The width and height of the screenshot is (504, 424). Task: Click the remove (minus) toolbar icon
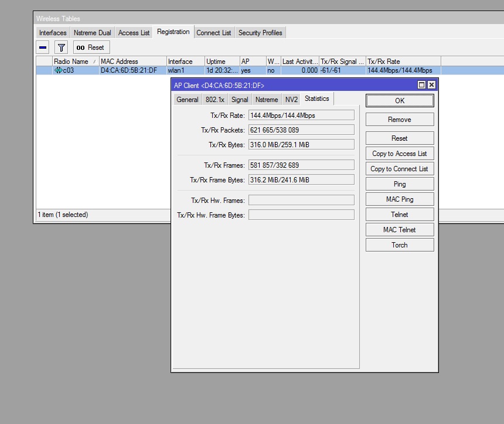click(x=43, y=48)
